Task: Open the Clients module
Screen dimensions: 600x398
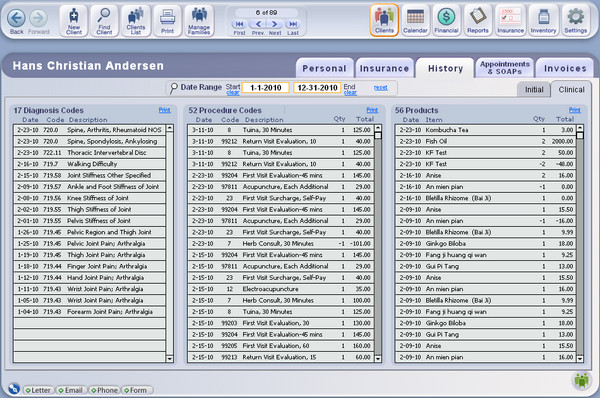Action: (384, 20)
